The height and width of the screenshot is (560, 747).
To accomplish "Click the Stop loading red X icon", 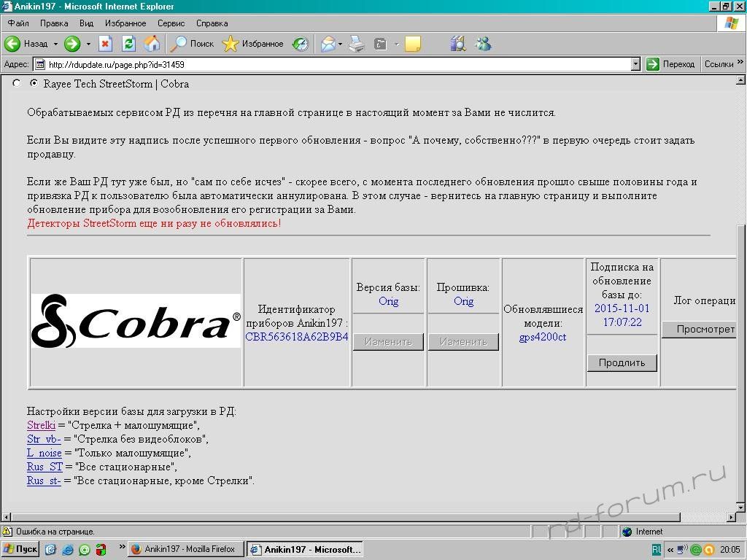I will 105,44.
